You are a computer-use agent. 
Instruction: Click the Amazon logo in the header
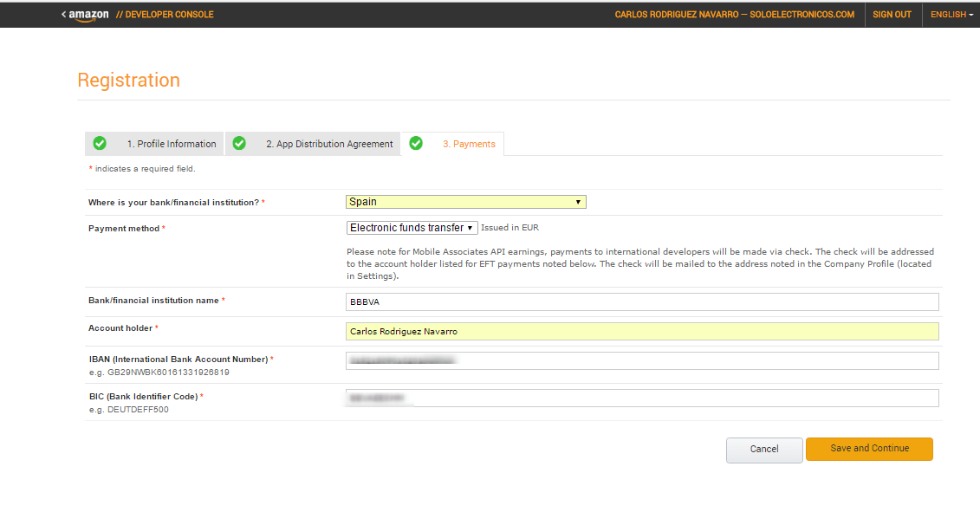(x=89, y=15)
